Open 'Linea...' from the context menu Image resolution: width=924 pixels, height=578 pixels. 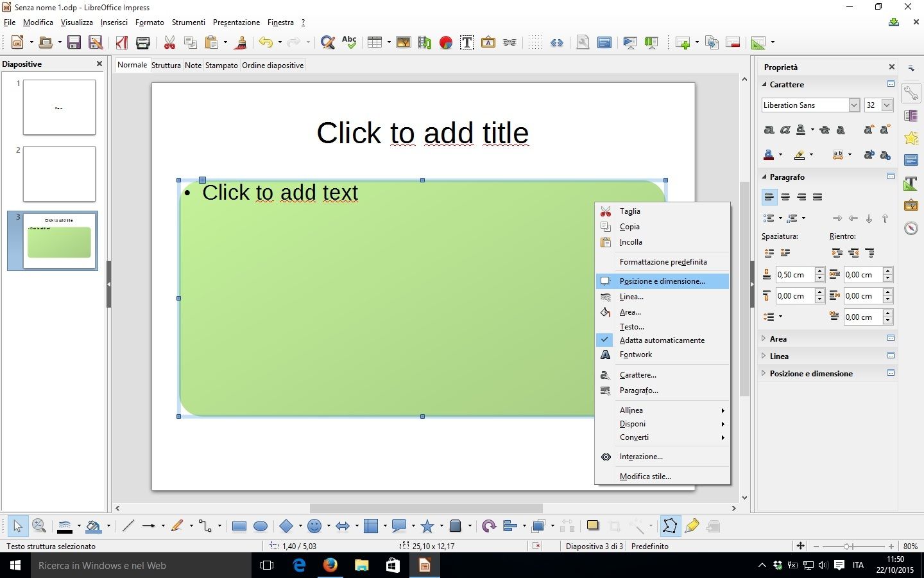631,296
